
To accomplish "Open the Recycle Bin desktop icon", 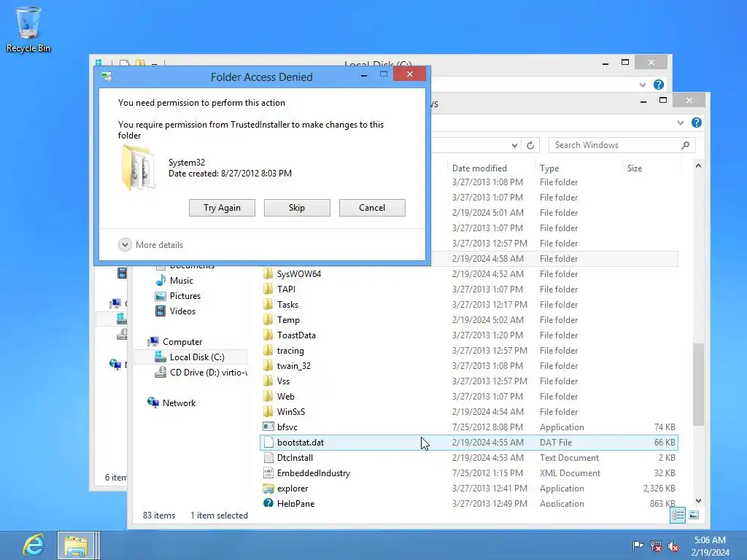I will click(28, 28).
